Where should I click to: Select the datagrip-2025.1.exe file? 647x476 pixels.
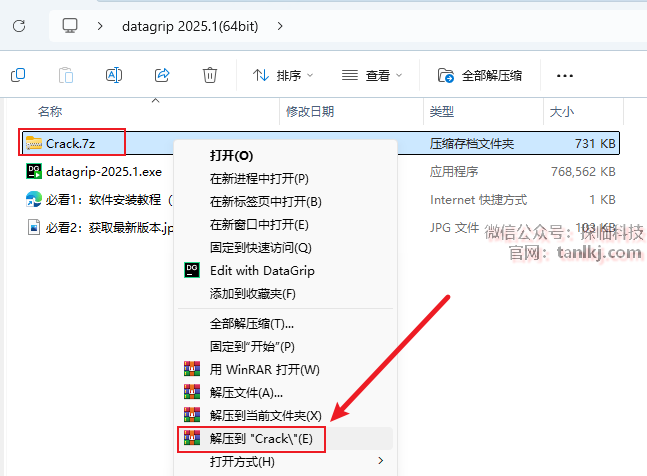[104, 172]
